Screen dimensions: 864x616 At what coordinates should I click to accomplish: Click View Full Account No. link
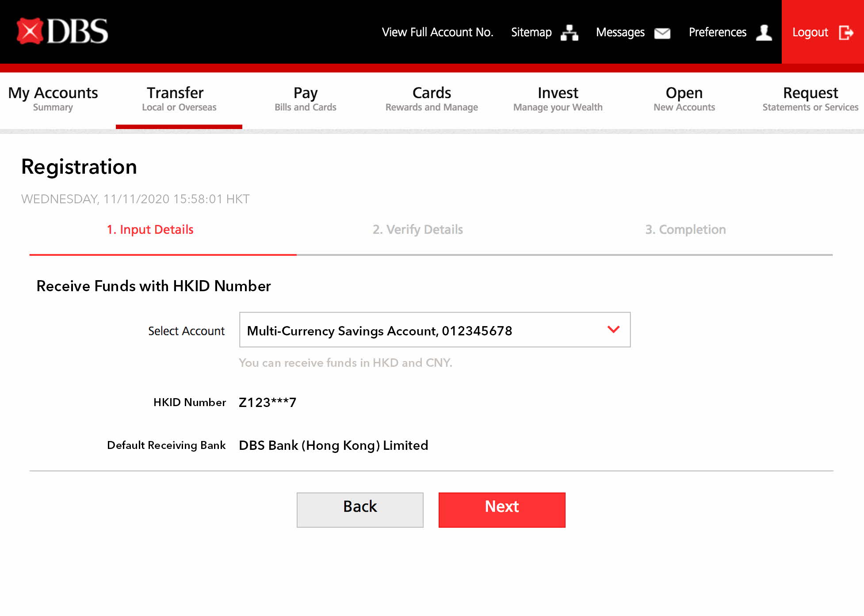[x=437, y=32]
